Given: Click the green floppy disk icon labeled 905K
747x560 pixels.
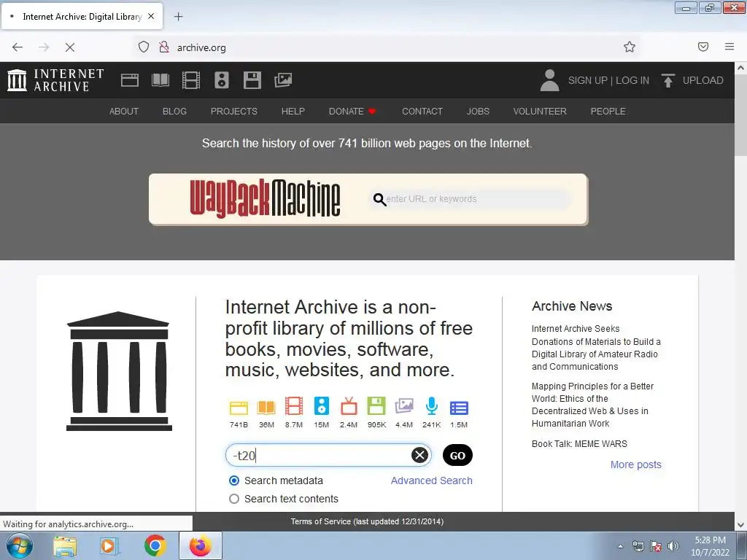Looking at the screenshot, I should point(376,406).
